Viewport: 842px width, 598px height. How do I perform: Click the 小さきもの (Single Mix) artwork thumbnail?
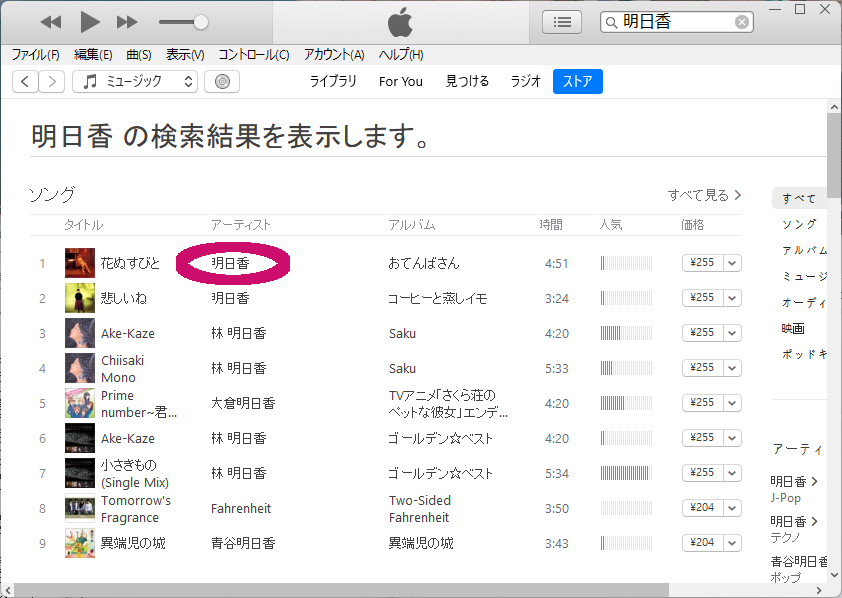(80, 473)
